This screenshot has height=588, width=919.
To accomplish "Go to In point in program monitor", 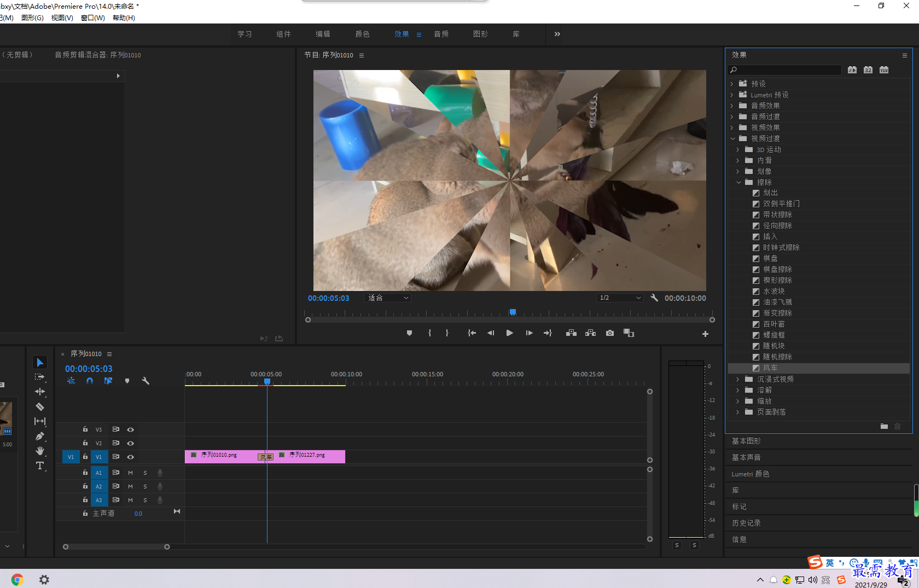I will 472,333.
